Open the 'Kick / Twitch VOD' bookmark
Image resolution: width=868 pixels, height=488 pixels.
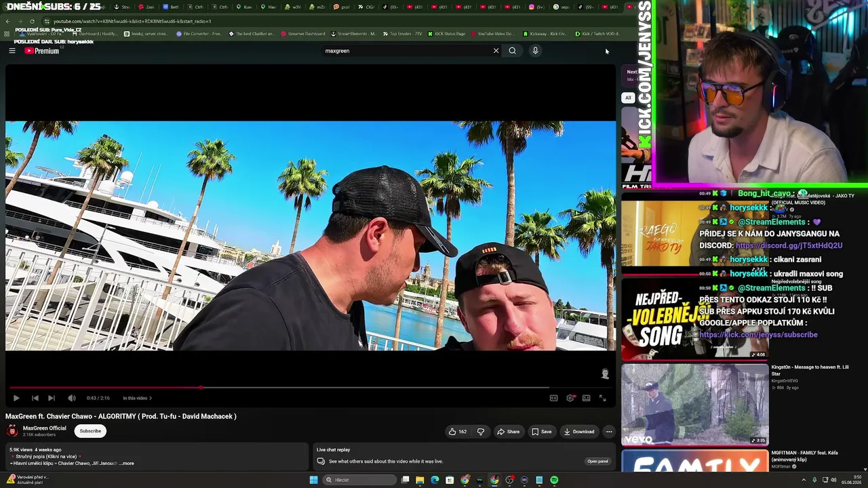coord(597,34)
